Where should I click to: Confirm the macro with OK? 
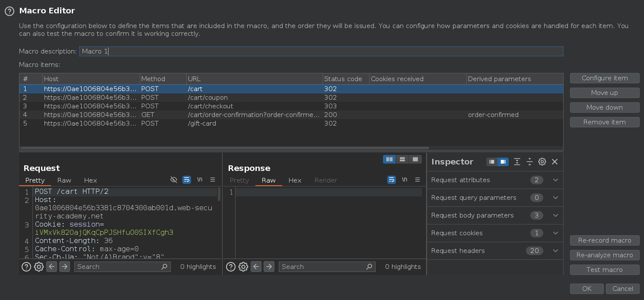pos(587,289)
